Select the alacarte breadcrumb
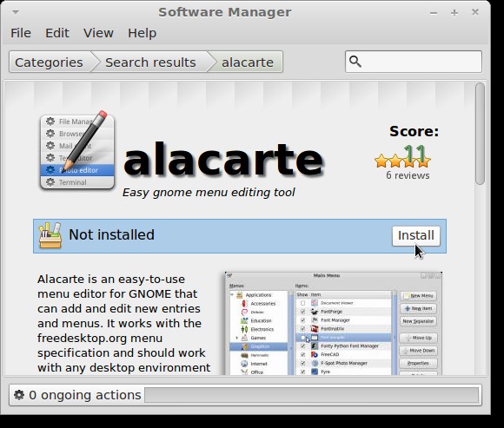Image resolution: width=504 pixels, height=428 pixels. click(247, 62)
